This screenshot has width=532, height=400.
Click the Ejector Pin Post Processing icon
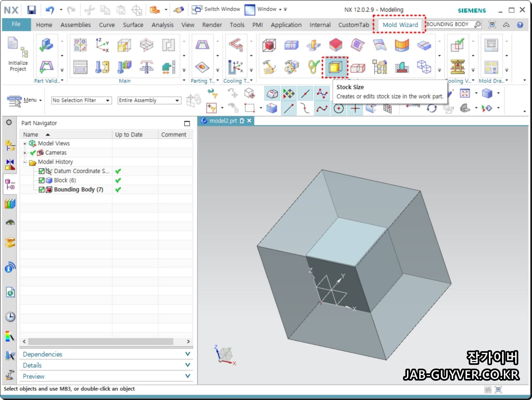pyautogui.click(x=146, y=67)
